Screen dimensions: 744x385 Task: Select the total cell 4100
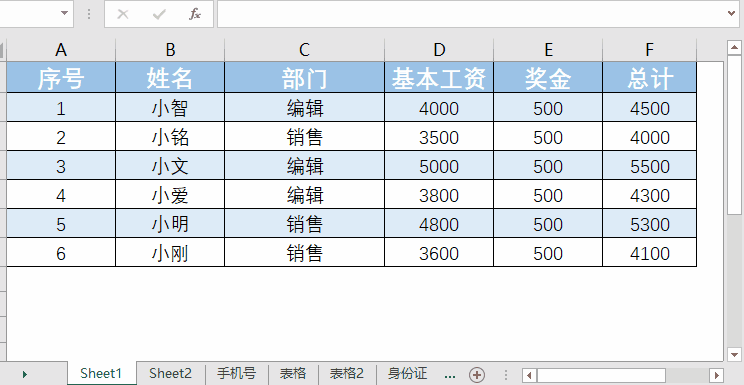650,253
